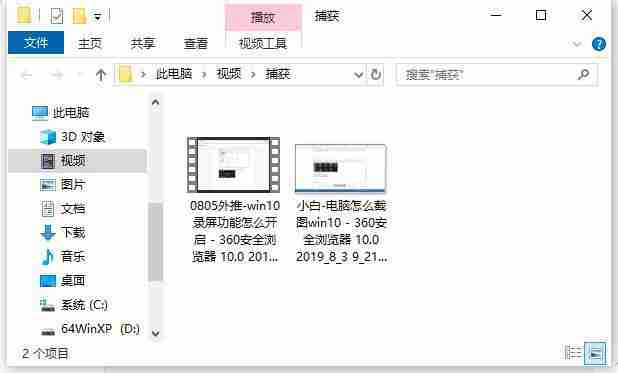
Task: Click the navigation pane scroll down arrow
Action: click(x=155, y=333)
